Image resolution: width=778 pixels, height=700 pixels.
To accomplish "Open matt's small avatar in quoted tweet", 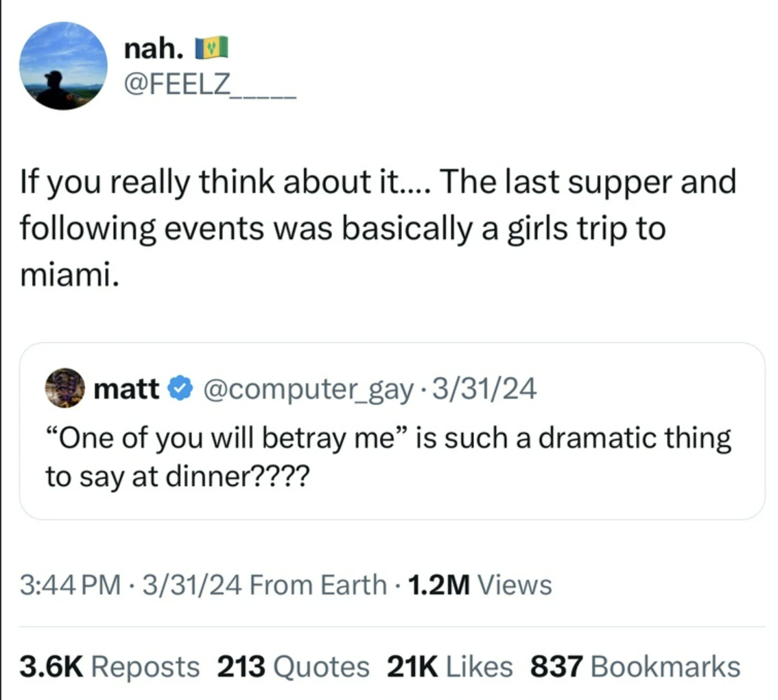I will click(64, 388).
